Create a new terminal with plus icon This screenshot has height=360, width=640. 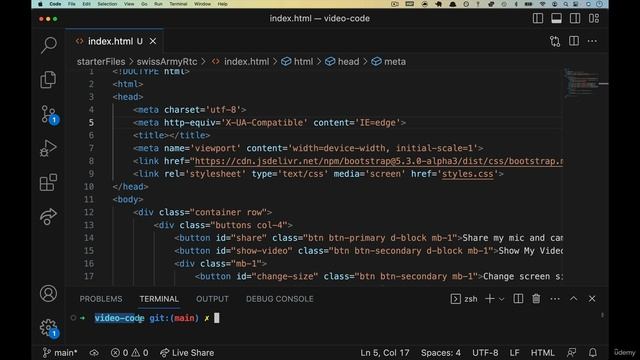click(489, 299)
